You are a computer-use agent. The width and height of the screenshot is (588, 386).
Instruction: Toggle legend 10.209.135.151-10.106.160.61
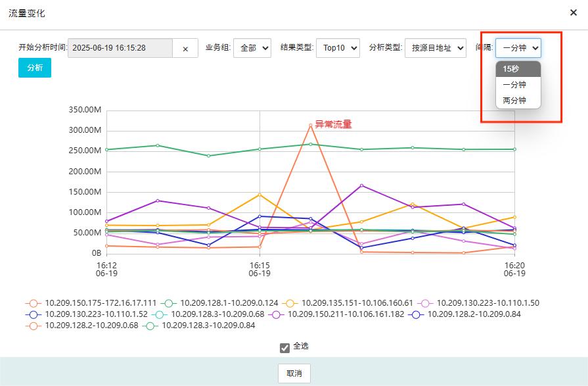(x=348, y=303)
